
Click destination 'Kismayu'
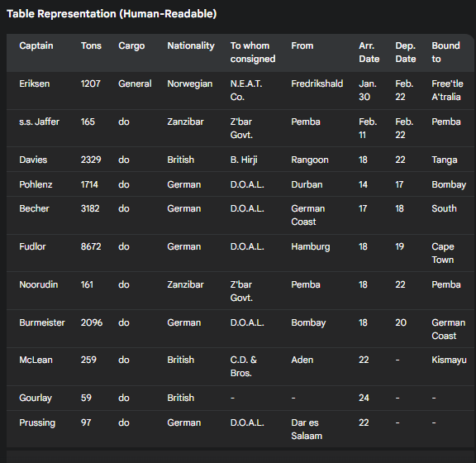[x=449, y=360]
